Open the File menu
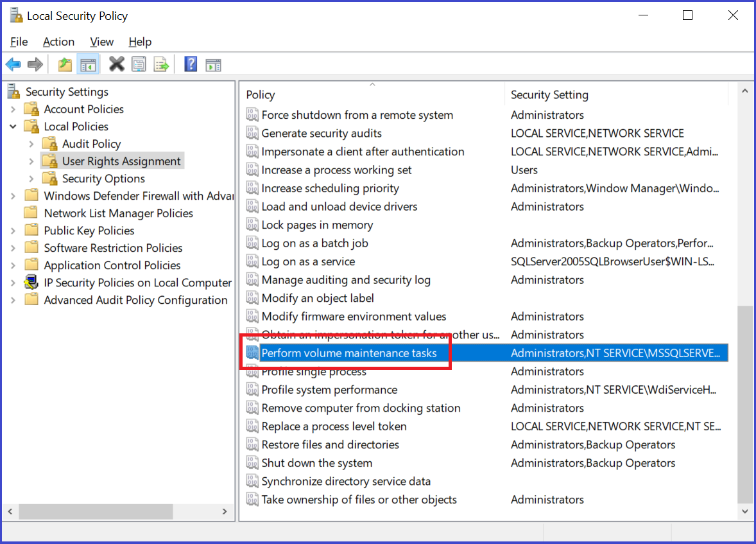 (19, 42)
